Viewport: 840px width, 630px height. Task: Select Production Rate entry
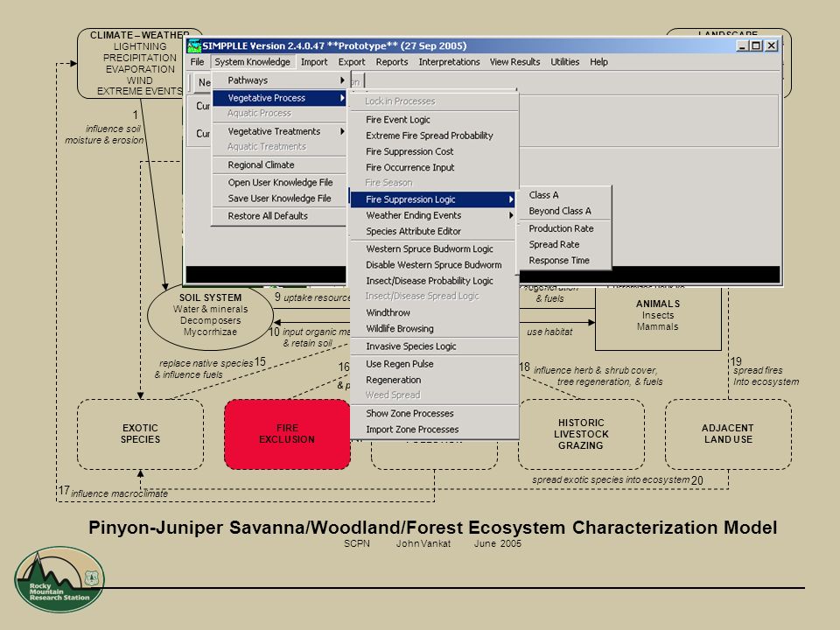564,228
